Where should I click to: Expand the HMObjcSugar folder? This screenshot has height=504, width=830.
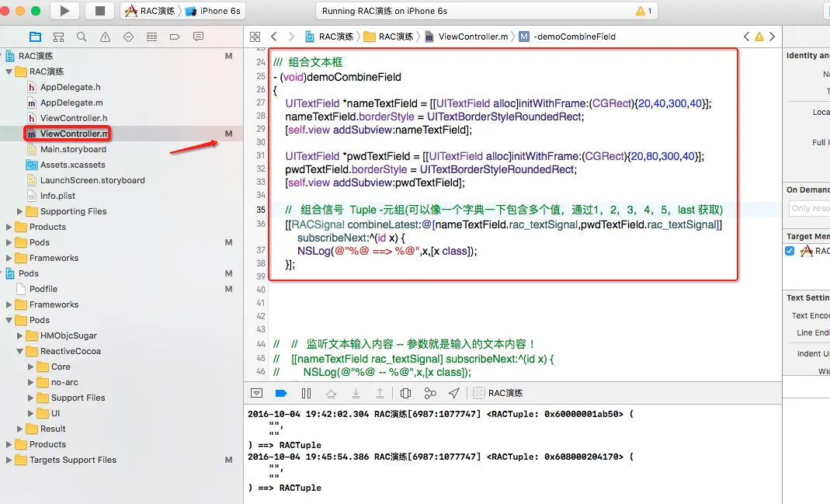[19, 335]
